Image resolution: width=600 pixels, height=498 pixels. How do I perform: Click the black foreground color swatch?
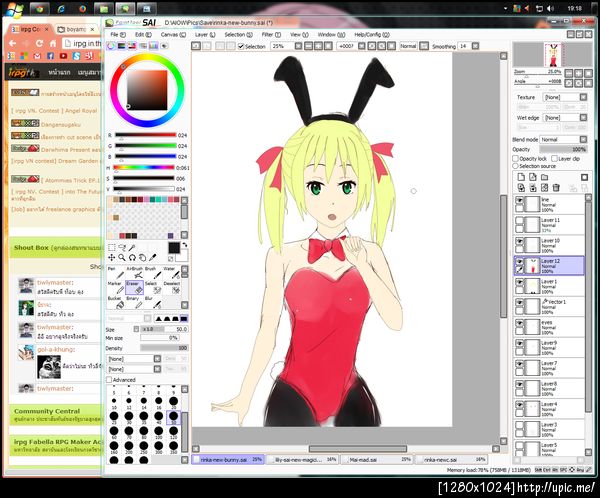click(x=174, y=248)
